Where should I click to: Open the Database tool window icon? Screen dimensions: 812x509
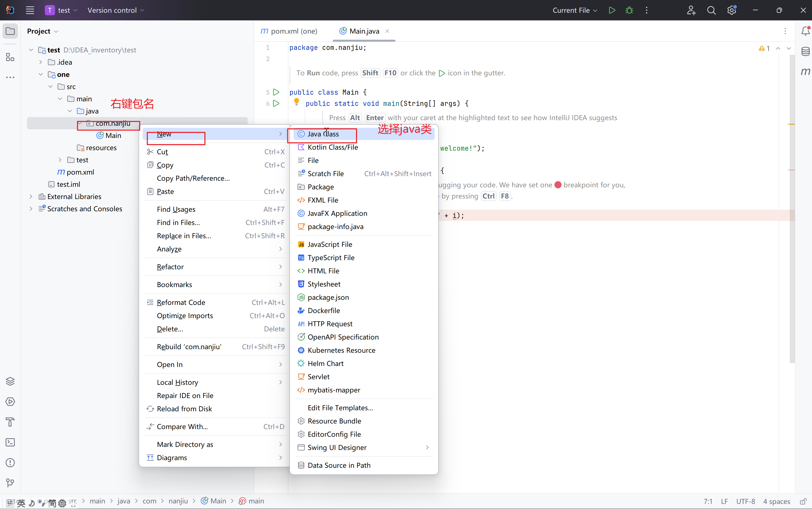[805, 51]
